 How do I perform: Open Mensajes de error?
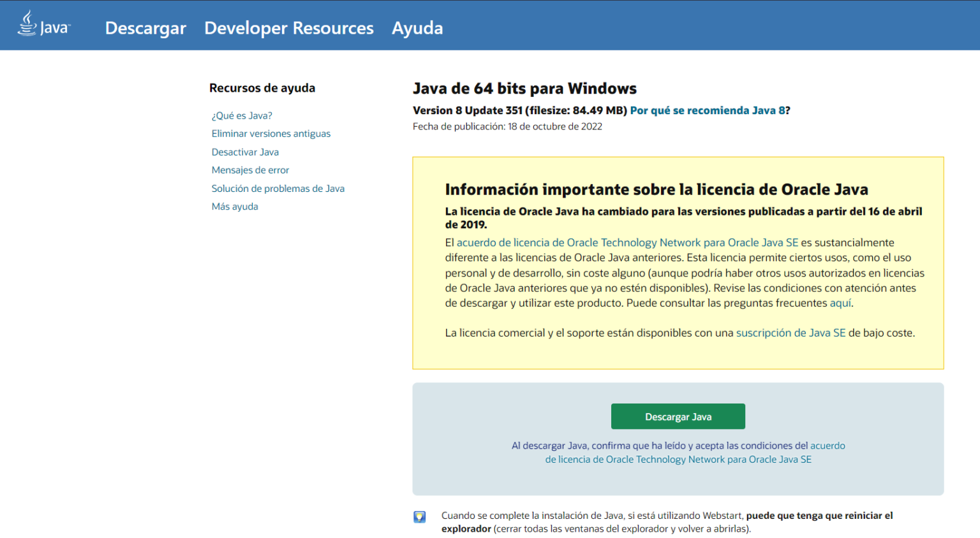click(250, 170)
